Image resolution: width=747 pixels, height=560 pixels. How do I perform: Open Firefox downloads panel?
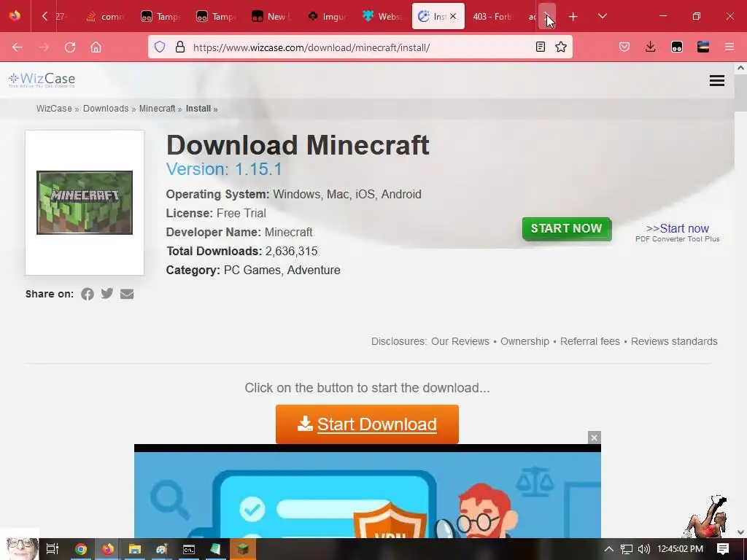coord(650,47)
